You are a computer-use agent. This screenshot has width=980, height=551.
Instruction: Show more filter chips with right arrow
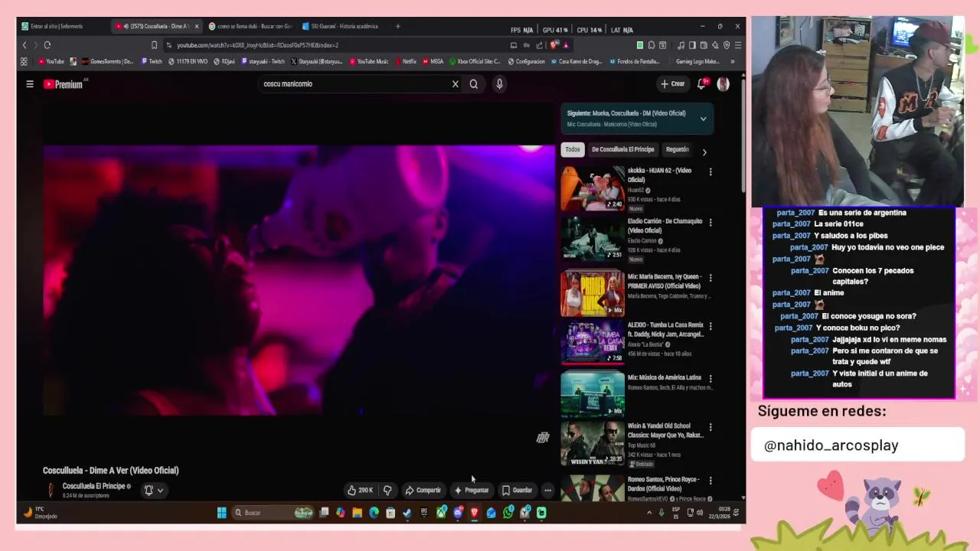pos(704,152)
